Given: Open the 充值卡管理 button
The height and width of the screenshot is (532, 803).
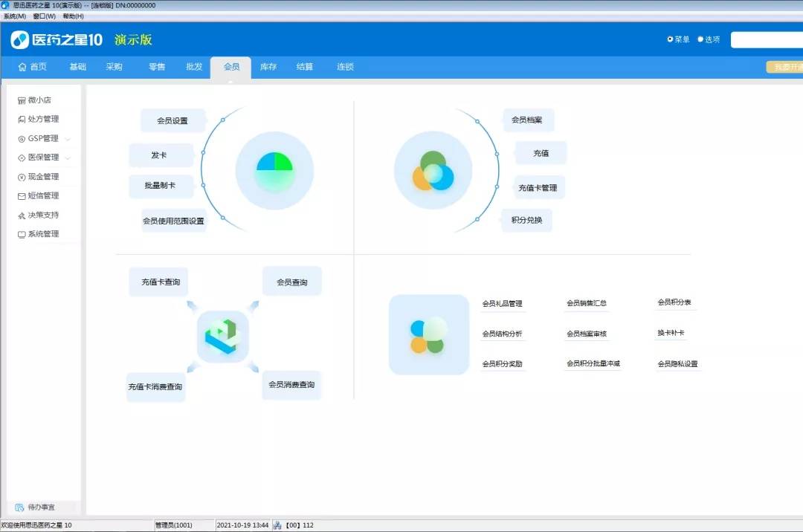Looking at the screenshot, I should pos(539,188).
